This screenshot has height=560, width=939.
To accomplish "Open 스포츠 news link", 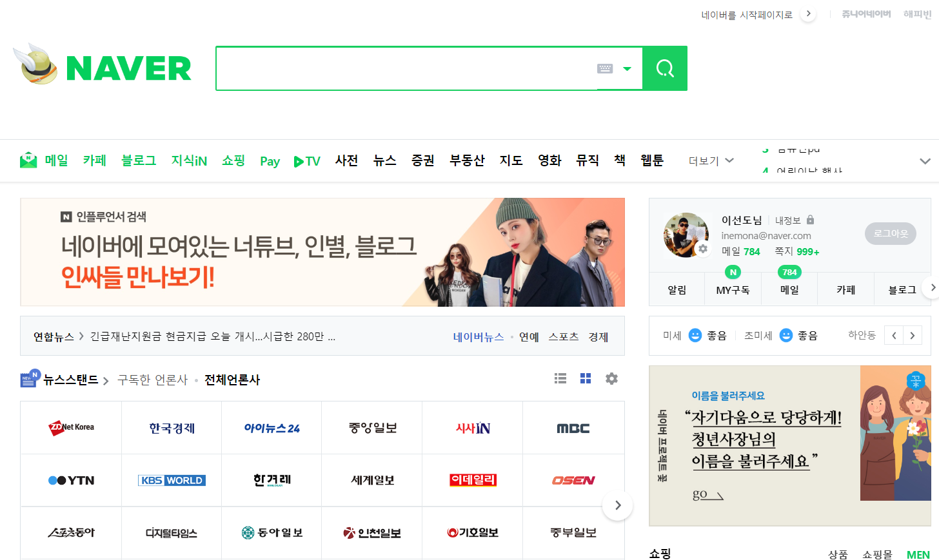I will [x=564, y=337].
